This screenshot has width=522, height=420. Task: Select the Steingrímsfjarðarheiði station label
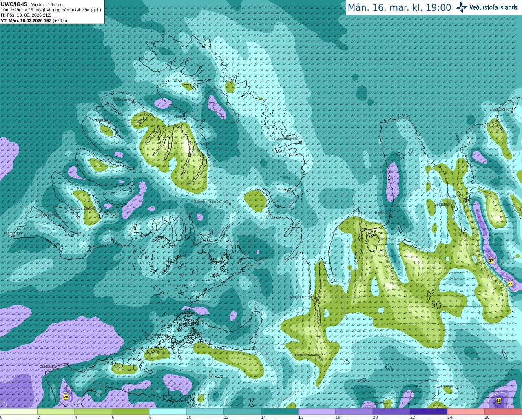point(211,201)
